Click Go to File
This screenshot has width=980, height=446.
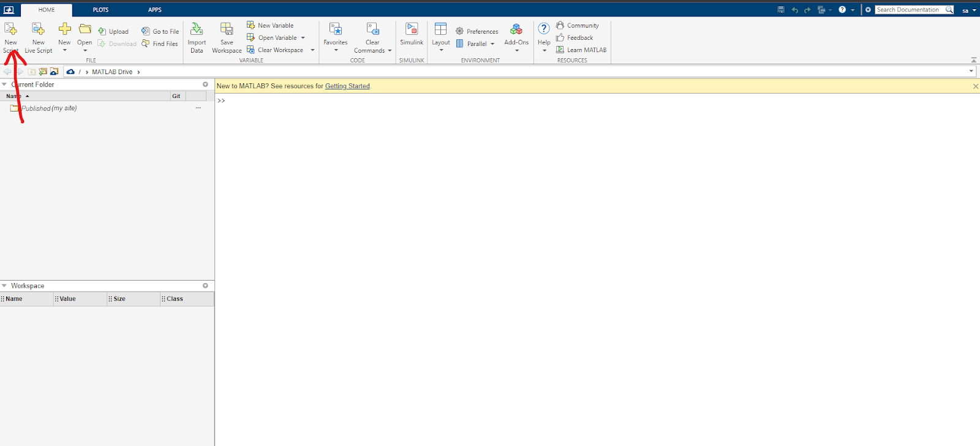point(160,31)
